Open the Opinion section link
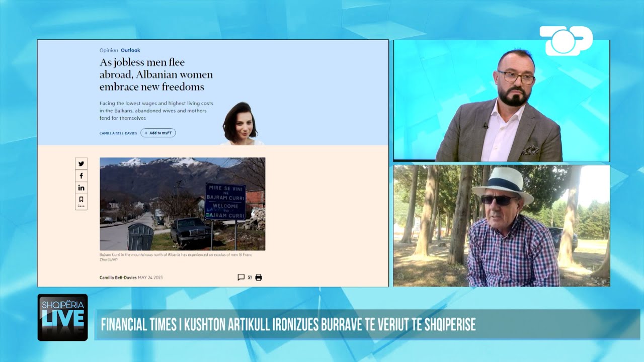The image size is (644, 362). tap(109, 50)
